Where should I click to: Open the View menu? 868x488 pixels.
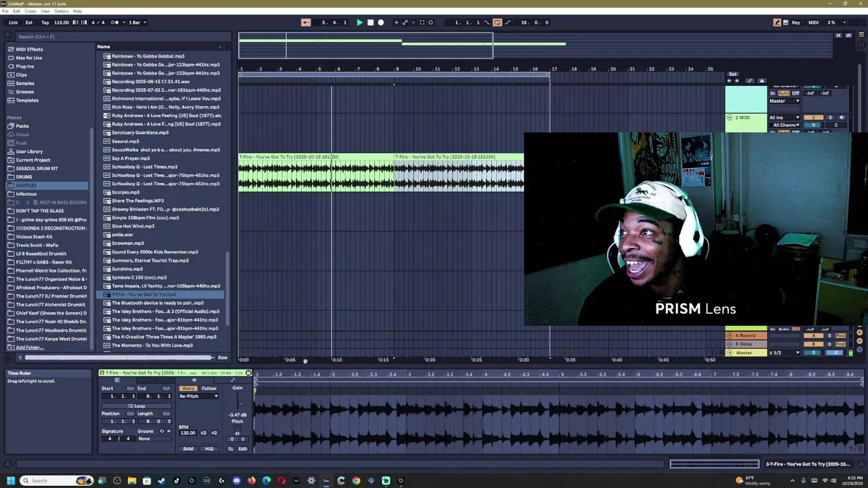tap(45, 11)
